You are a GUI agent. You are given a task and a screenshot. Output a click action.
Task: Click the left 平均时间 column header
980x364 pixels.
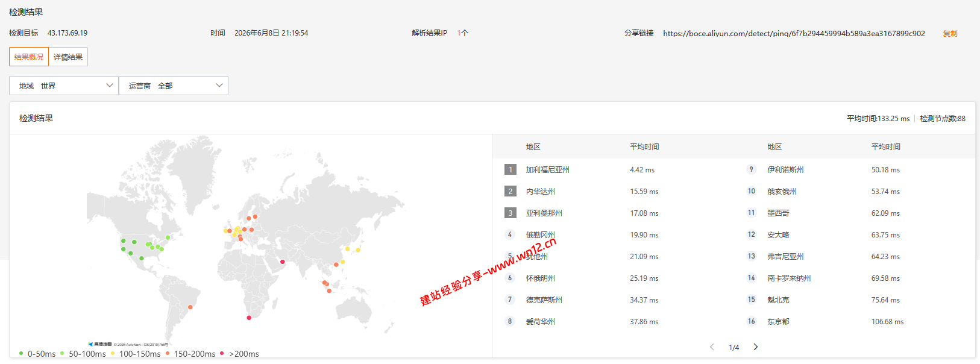click(x=644, y=147)
